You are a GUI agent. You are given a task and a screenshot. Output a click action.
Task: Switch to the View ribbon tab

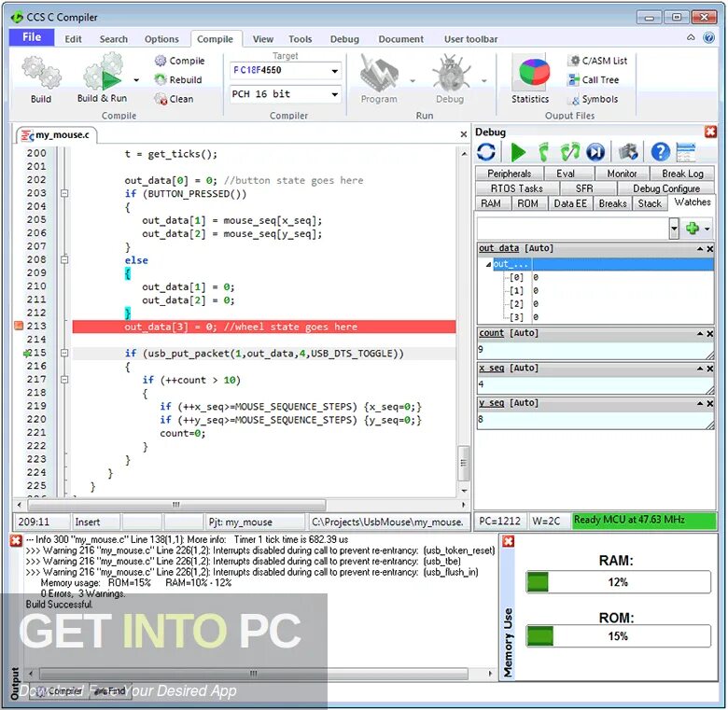tap(263, 39)
